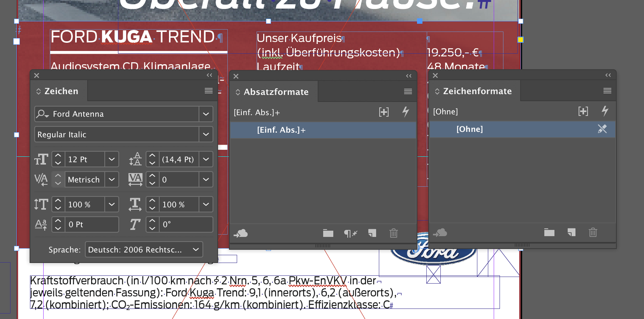Select the [Einf. Abs.]+ paragraph style row
The image size is (644, 319).
(323, 130)
